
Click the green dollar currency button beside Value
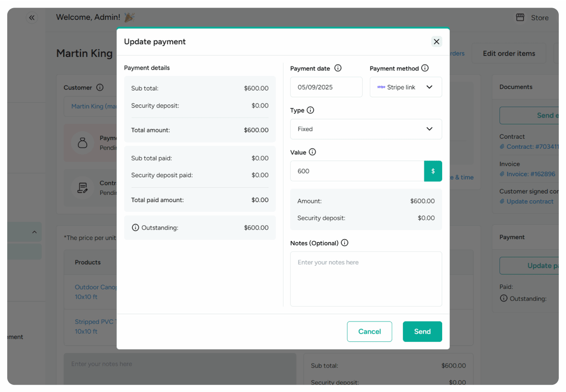click(x=433, y=171)
